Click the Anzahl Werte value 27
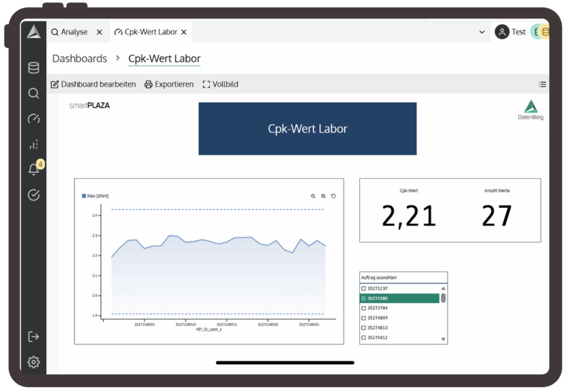570x392 pixels. click(x=497, y=216)
